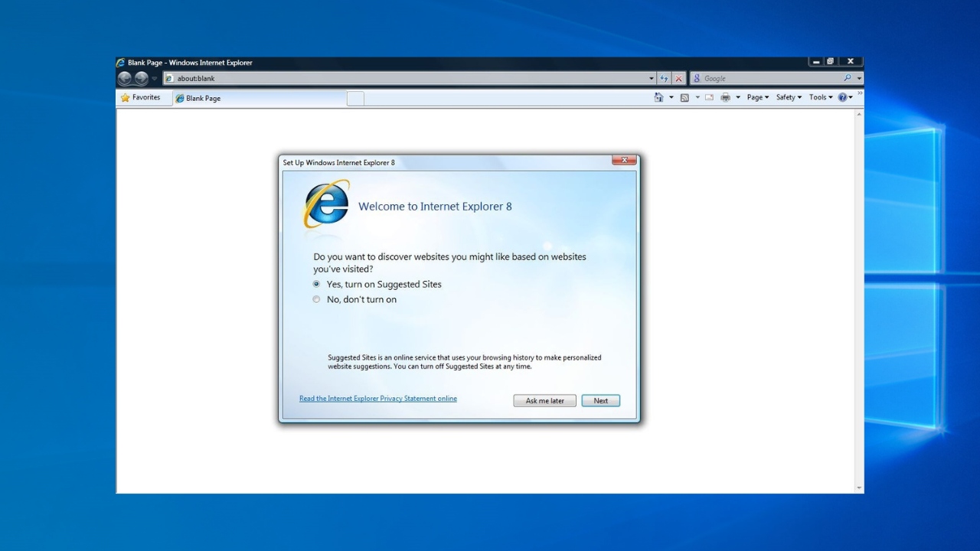Viewport: 980px width, 551px height.
Task: Click the Read Mail envelope icon
Action: [x=709, y=97]
